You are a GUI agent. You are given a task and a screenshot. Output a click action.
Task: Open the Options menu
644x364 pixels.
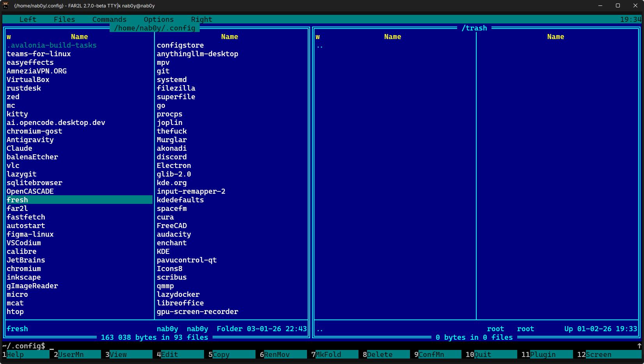(x=158, y=20)
